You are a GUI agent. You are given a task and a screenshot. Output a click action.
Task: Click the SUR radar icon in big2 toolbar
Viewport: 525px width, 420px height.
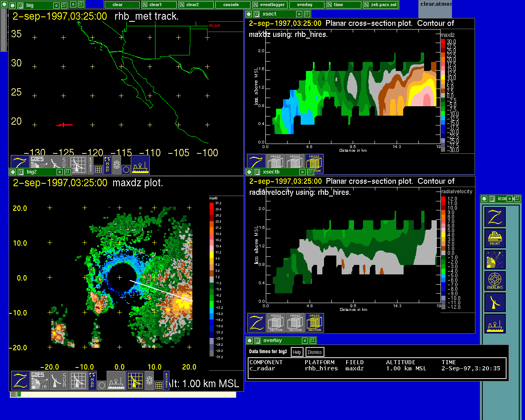59,380
